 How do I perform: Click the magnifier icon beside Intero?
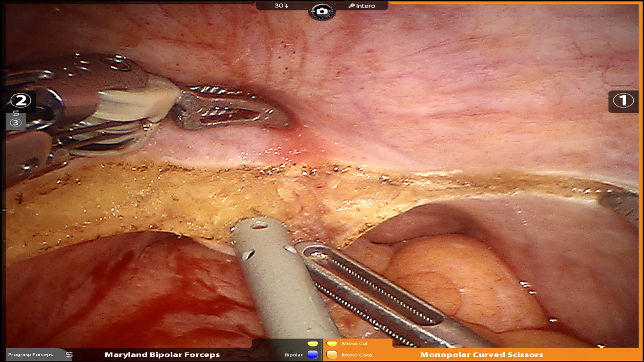[352, 6]
